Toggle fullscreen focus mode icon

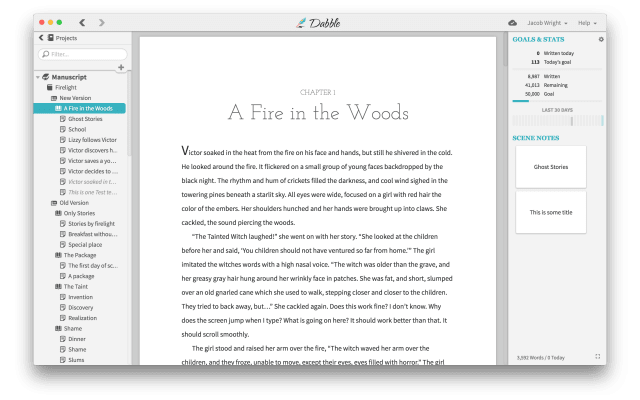[598, 357]
